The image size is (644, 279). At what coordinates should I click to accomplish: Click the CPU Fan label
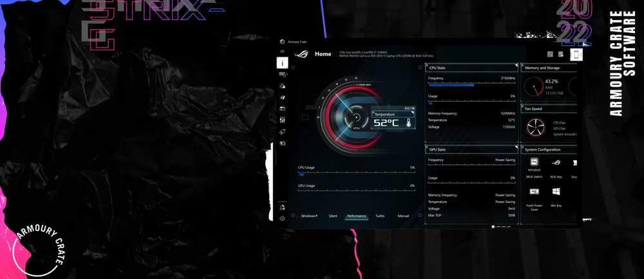click(559, 122)
